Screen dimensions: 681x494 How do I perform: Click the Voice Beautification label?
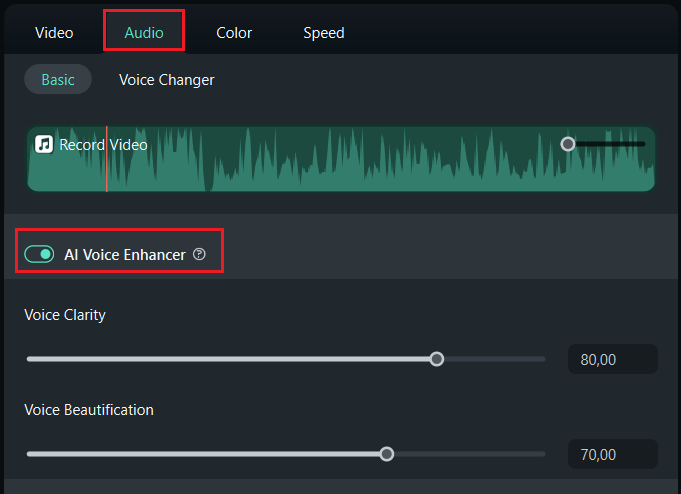point(89,410)
